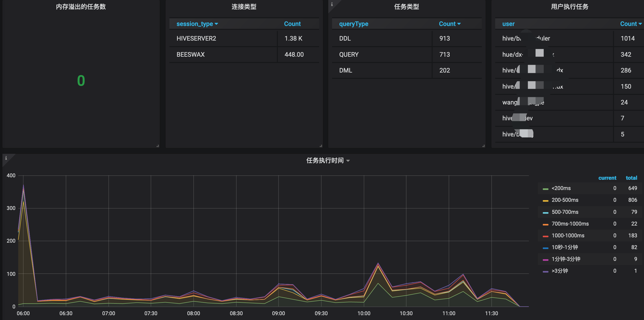The image size is (644, 320).
Task: Click the resize handle of 任务类型 panel
Action: pos(483,146)
